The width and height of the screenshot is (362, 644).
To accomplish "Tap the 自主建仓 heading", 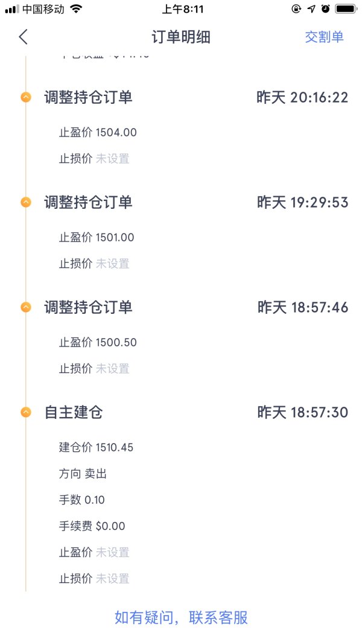I will point(74,412).
